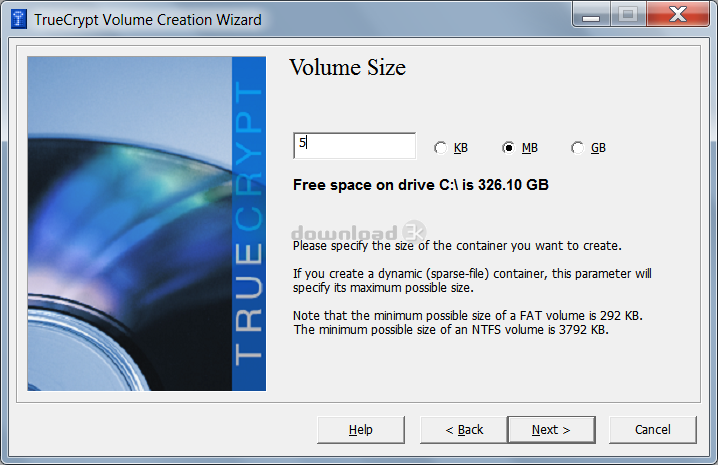
Task: Focus the volume size input field
Action: click(354, 146)
